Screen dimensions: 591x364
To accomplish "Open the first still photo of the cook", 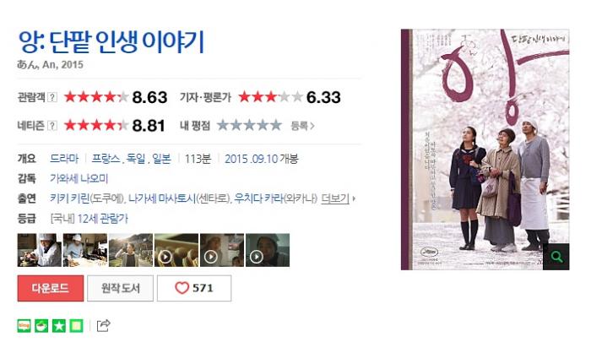I will click(39, 250).
